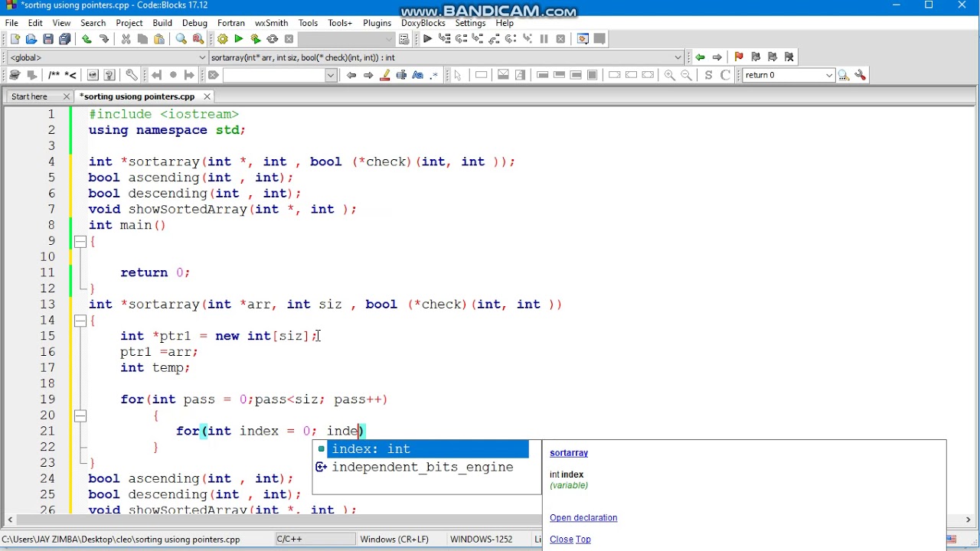The image size is (980, 551).
Task: Open the File menu
Action: [x=11, y=23]
